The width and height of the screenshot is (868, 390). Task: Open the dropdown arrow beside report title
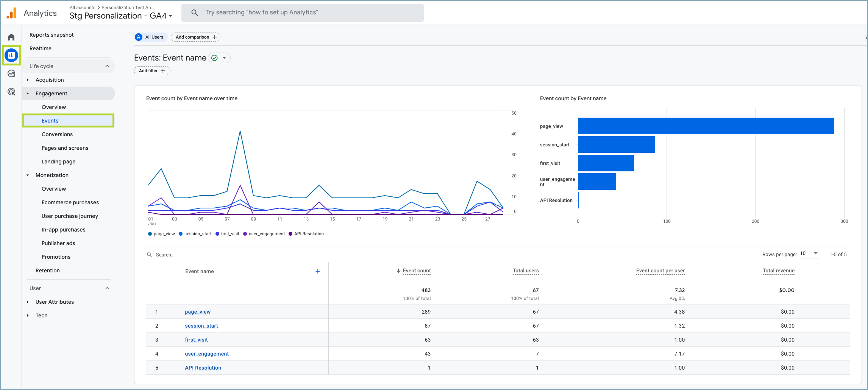(x=224, y=58)
